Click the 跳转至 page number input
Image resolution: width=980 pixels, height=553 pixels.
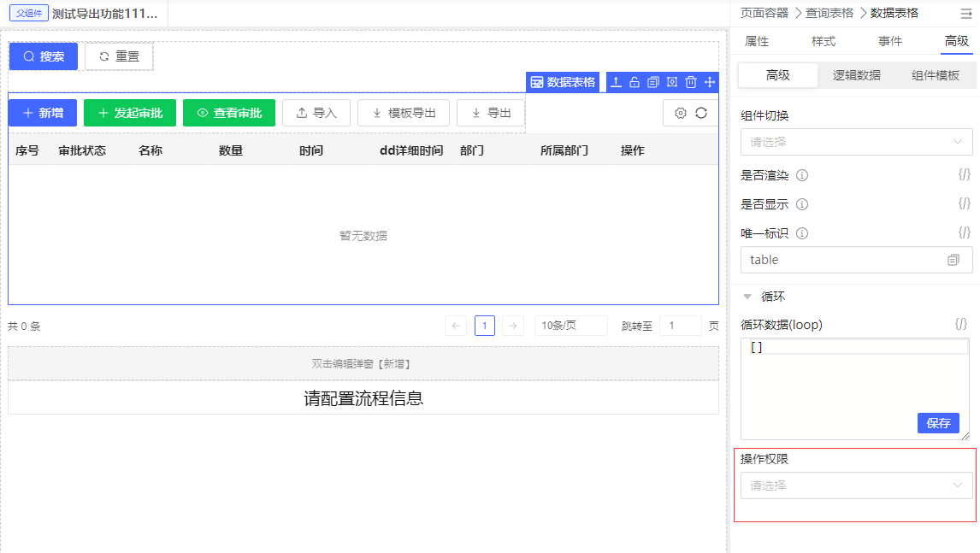(681, 326)
